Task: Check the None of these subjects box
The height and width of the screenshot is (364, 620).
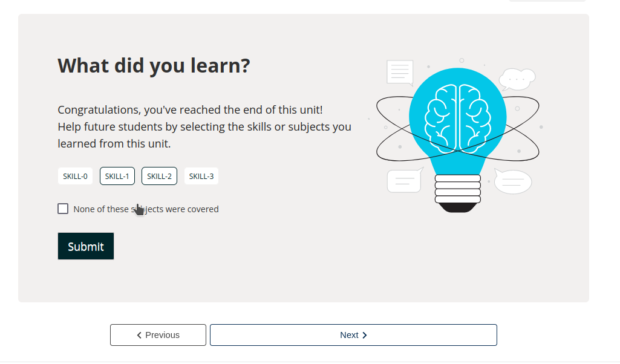Action: click(x=63, y=209)
